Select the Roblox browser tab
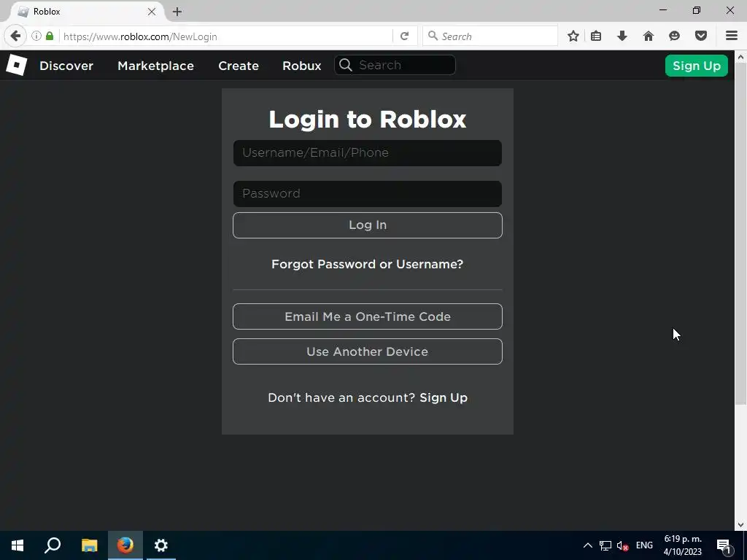Screen dimensions: 747x560 click(86, 12)
